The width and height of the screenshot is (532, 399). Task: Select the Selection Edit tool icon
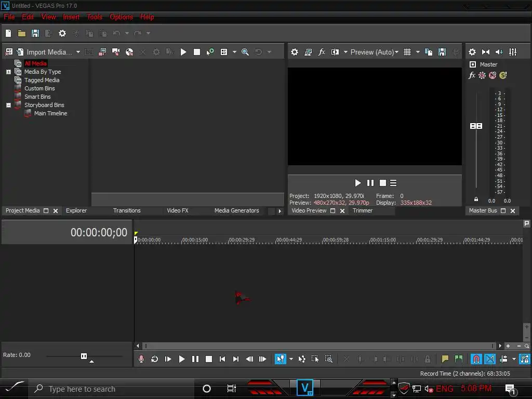pos(315,359)
